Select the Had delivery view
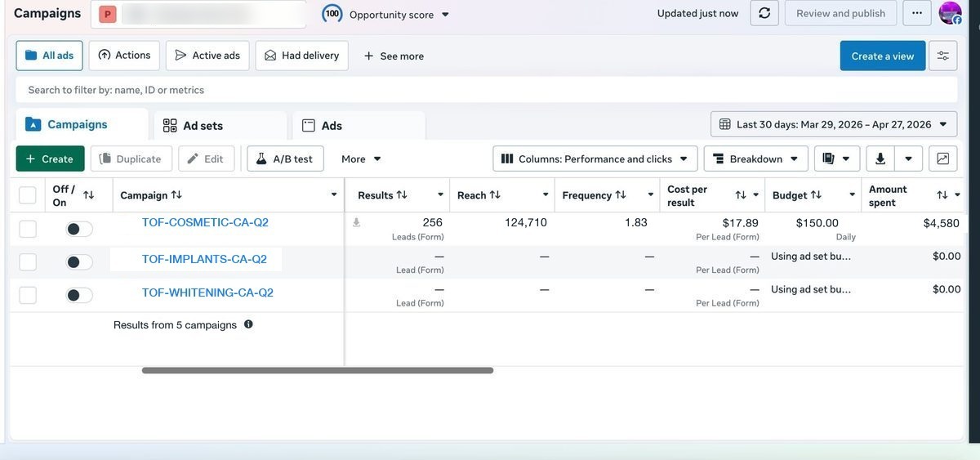 pos(301,56)
